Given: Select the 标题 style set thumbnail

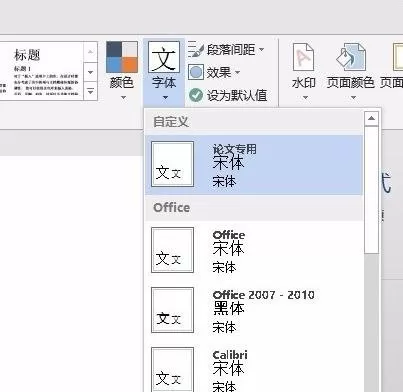Looking at the screenshot, I should 46,71.
